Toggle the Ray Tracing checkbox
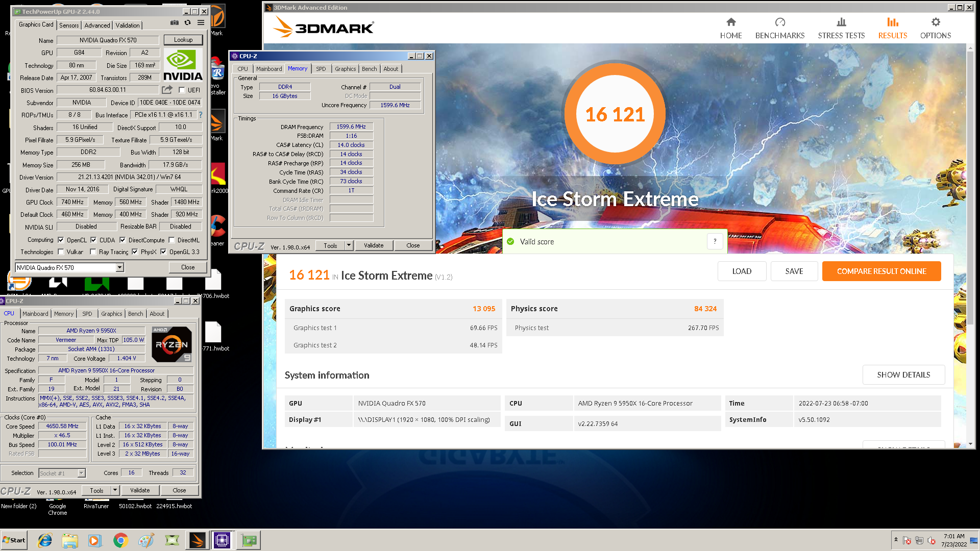Screen dimensions: 980x551 pos(93,252)
